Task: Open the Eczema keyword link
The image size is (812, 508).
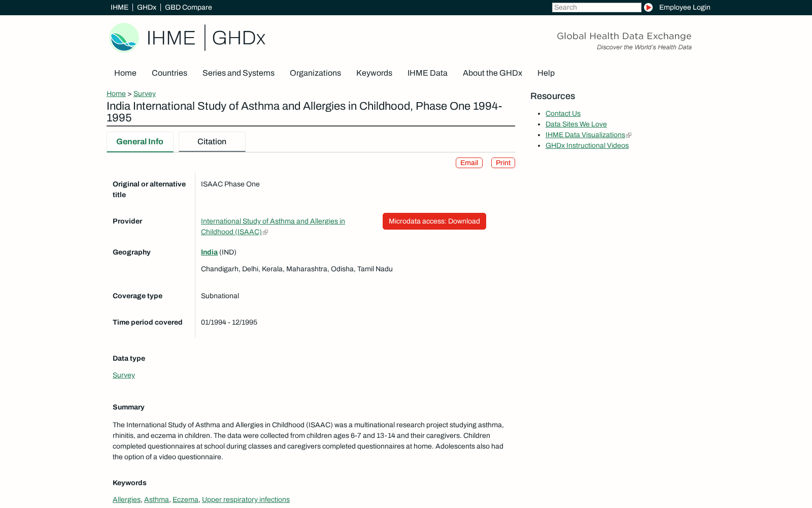Action: 185,499
